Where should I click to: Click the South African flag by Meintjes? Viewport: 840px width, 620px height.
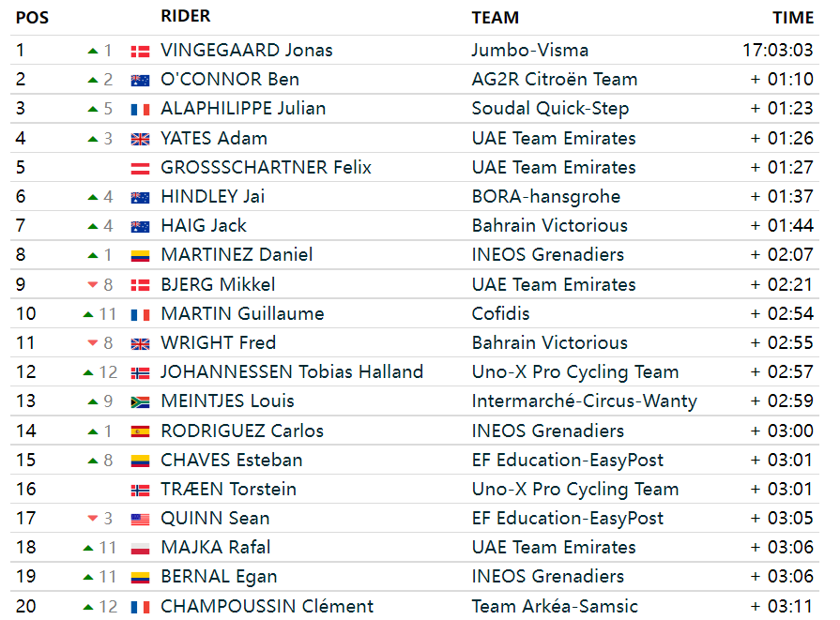pyautogui.click(x=140, y=402)
